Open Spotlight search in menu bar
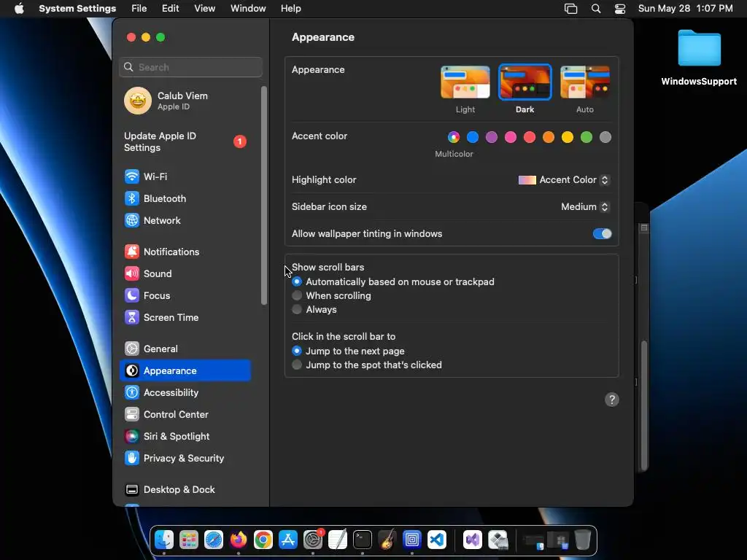The width and height of the screenshot is (747, 560). (x=595, y=9)
